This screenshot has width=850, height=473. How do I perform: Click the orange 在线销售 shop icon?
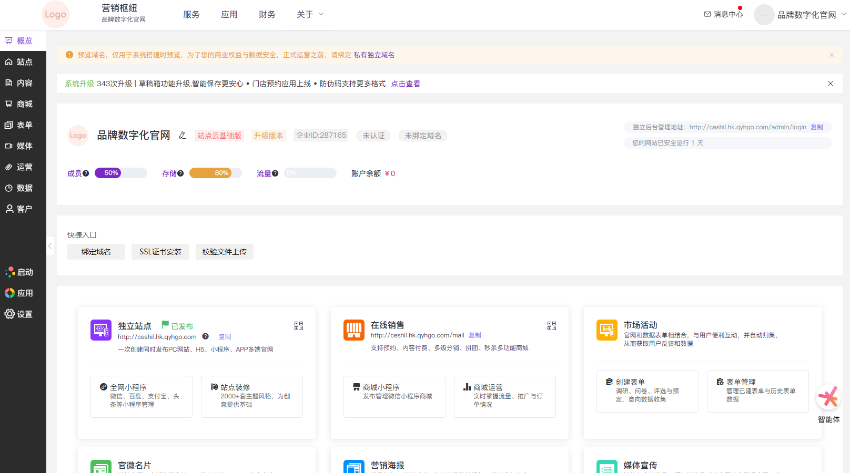(x=353, y=329)
